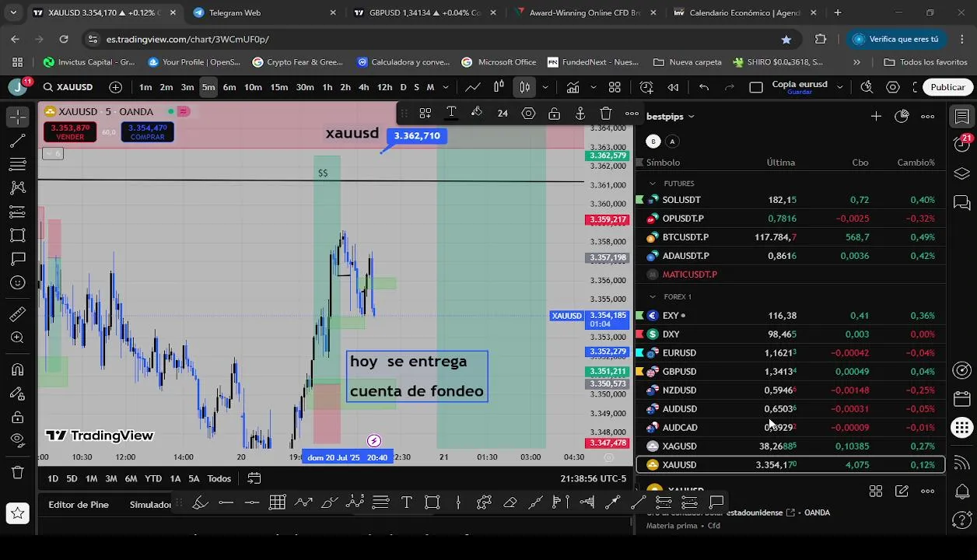Select the geometric shapes tool
Viewport: 977px width, 560px height.
coord(18,235)
